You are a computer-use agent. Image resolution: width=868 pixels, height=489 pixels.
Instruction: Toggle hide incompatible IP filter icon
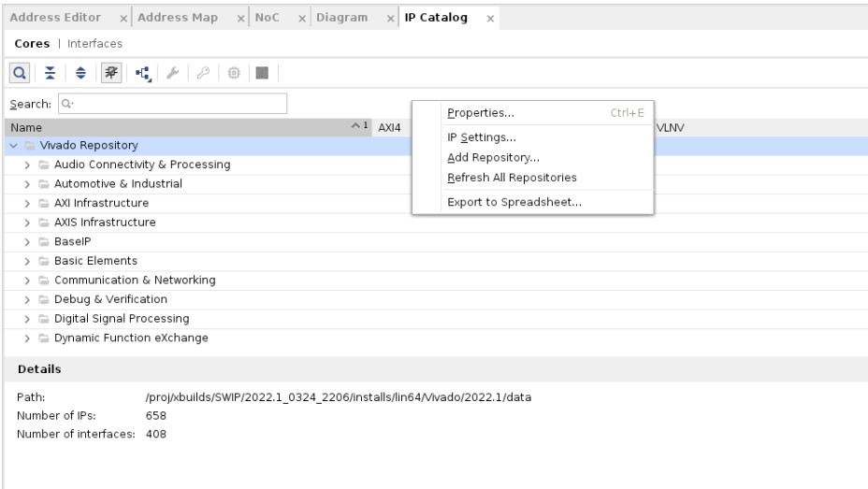coord(111,73)
